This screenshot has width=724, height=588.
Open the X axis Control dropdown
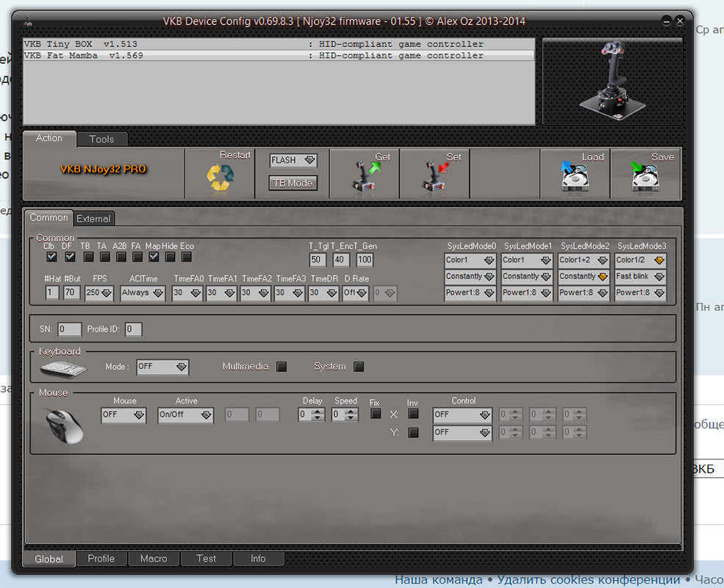[462, 415]
